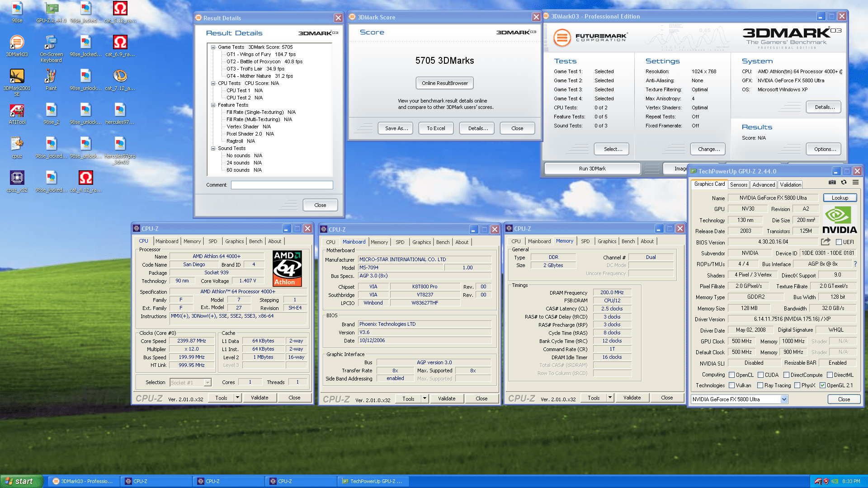Open Tools dropdown arrow in CPU-Z CPU window
Screen dimensions: 868x488
point(237,398)
